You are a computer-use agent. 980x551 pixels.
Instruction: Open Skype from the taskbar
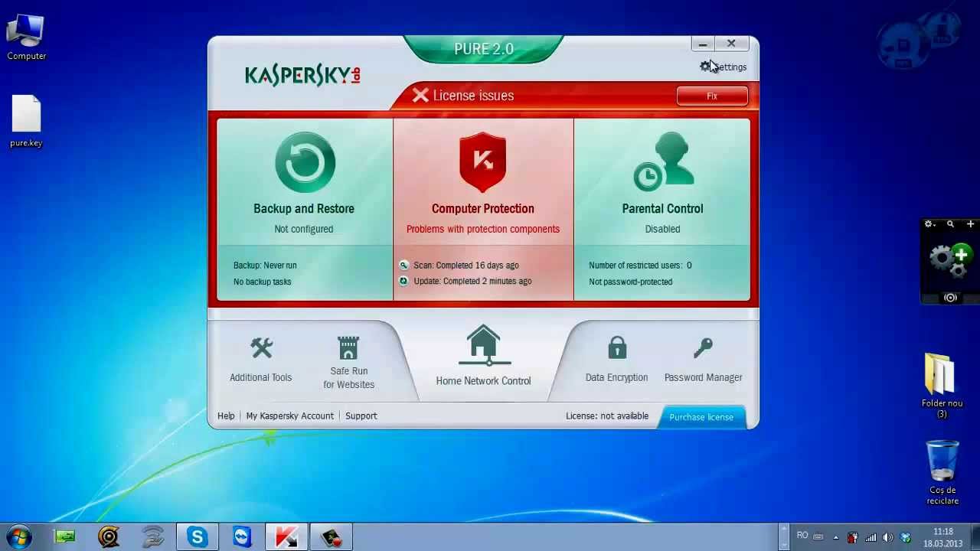[198, 536]
